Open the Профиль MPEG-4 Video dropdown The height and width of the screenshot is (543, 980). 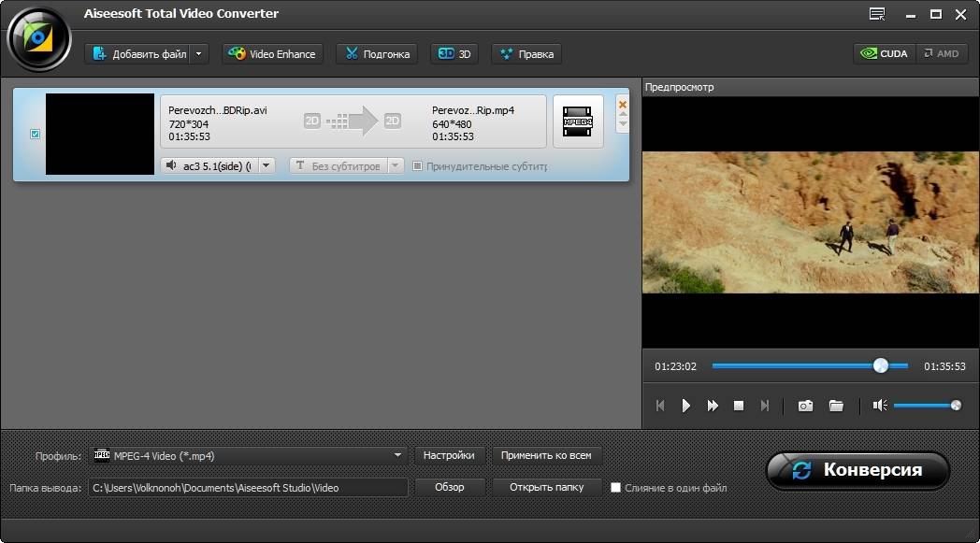249,455
